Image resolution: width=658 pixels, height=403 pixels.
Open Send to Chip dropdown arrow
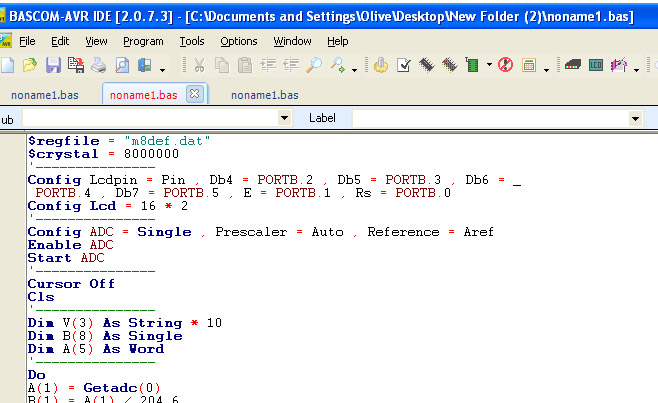489,65
